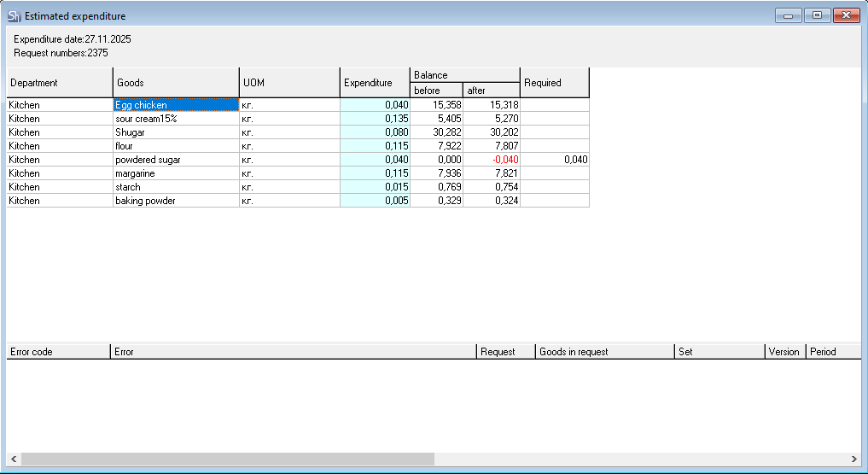Image resolution: width=868 pixels, height=474 pixels.
Task: Maximize the Estimated expenditure window
Action: click(817, 15)
